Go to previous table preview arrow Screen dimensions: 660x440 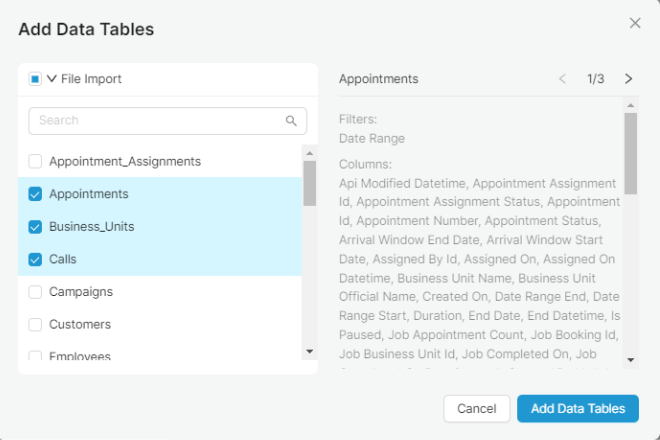[562, 79]
